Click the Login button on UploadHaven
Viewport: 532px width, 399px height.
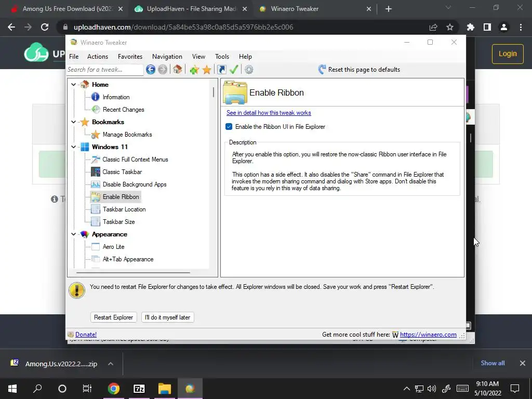tap(508, 54)
